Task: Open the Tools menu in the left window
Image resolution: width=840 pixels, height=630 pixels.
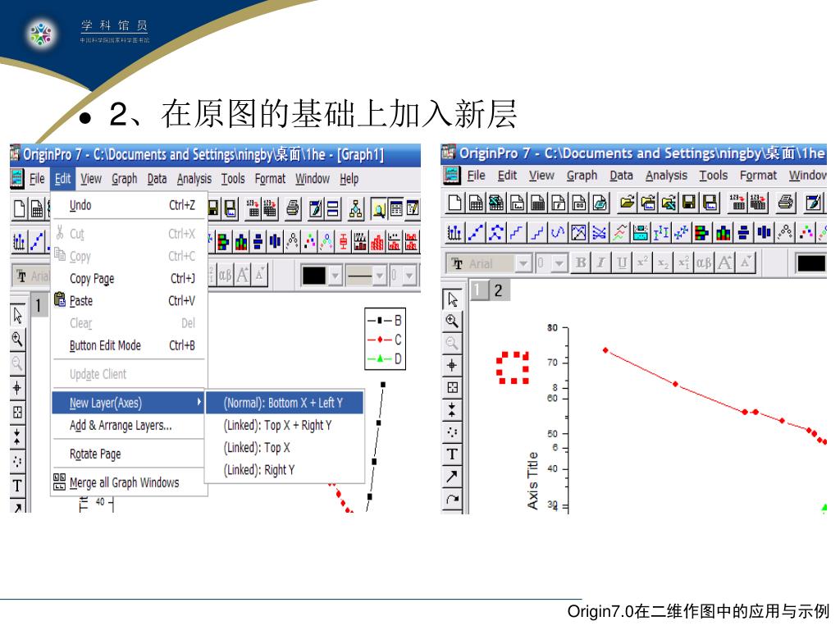Action: pyautogui.click(x=233, y=178)
